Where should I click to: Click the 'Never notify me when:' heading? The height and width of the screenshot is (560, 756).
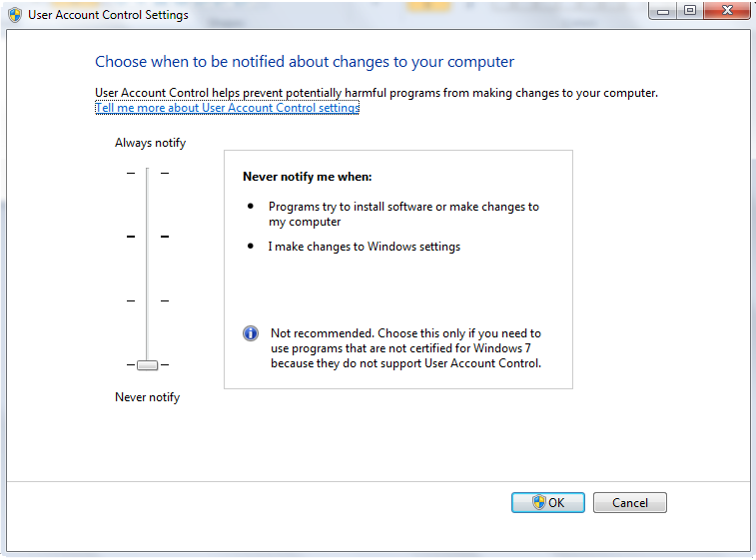pyautogui.click(x=308, y=177)
